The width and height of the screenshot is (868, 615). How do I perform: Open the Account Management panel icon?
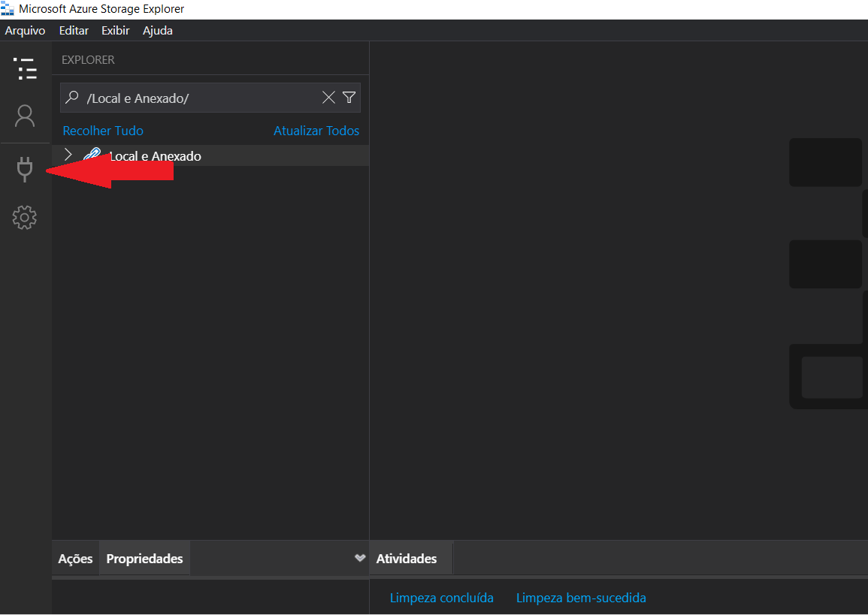[x=25, y=116]
